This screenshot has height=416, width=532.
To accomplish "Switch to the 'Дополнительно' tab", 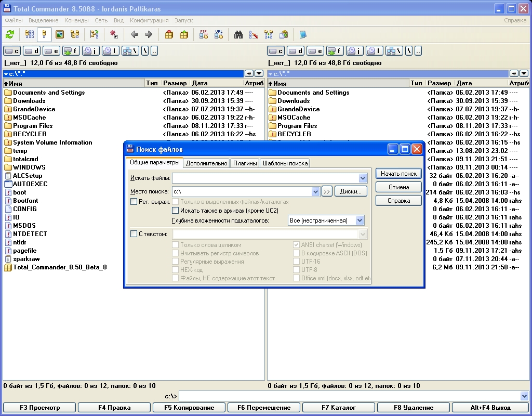I will coord(207,163).
